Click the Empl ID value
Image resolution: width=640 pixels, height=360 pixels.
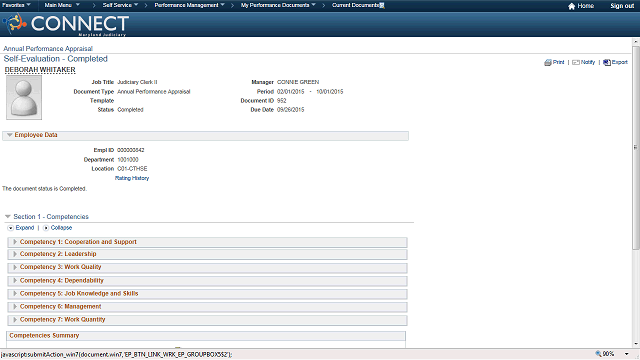(x=131, y=150)
